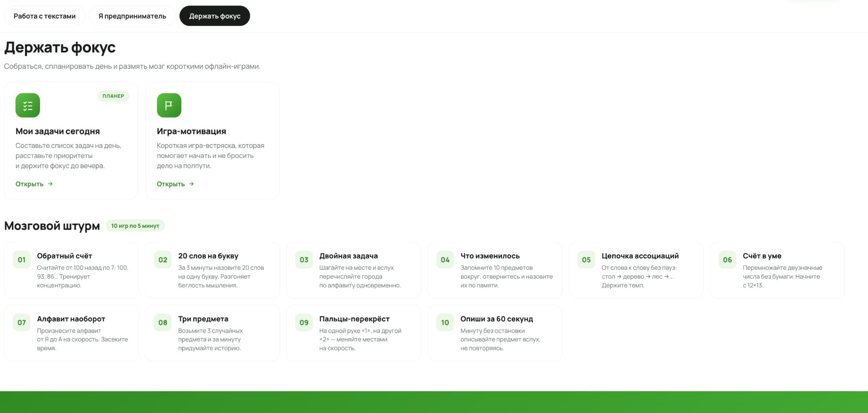This screenshot has height=413, width=868.
Task: Switch to the Работа с текстами tab
Action: 45,16
